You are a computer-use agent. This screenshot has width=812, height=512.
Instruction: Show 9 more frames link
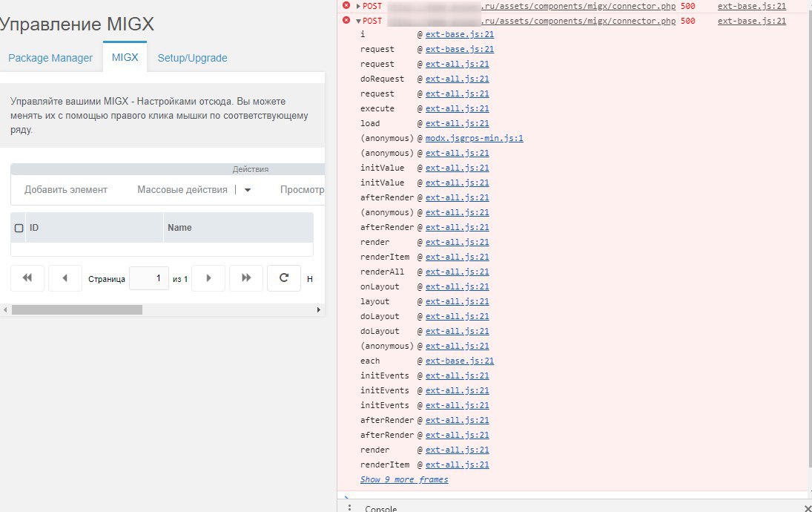(x=404, y=479)
